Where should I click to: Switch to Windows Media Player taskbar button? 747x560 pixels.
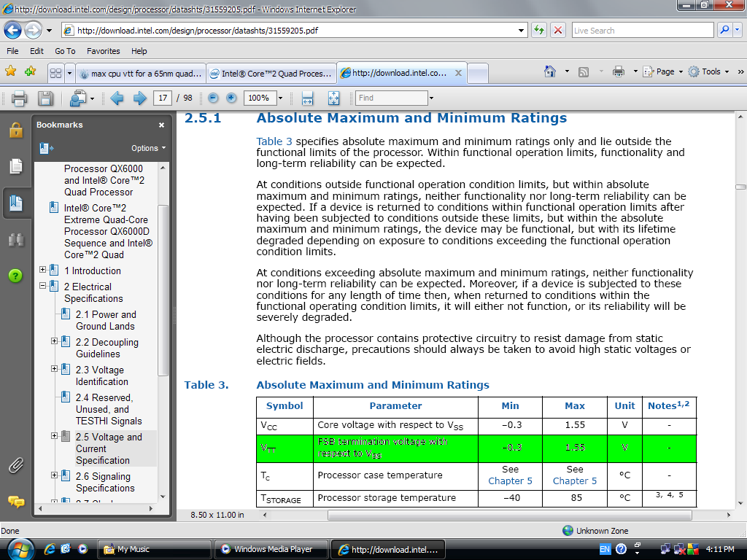click(271, 549)
